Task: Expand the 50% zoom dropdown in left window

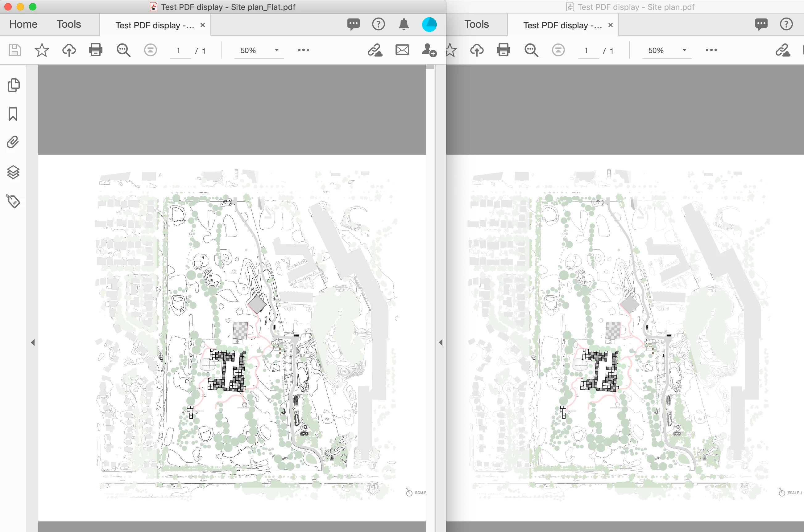Action: pyautogui.click(x=277, y=50)
